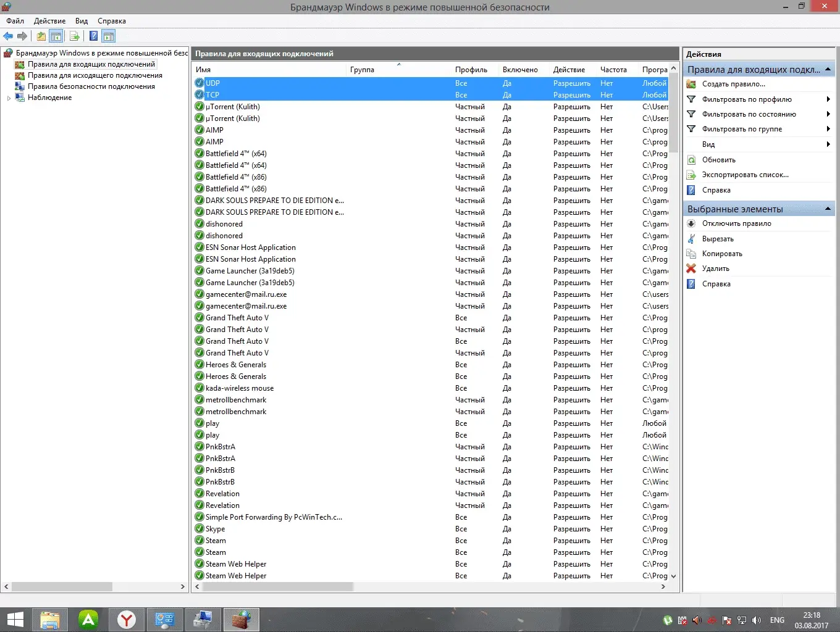Click the disable-rule icon beside Отключить правило
Viewport: 840px width, 632px height.
(x=691, y=223)
